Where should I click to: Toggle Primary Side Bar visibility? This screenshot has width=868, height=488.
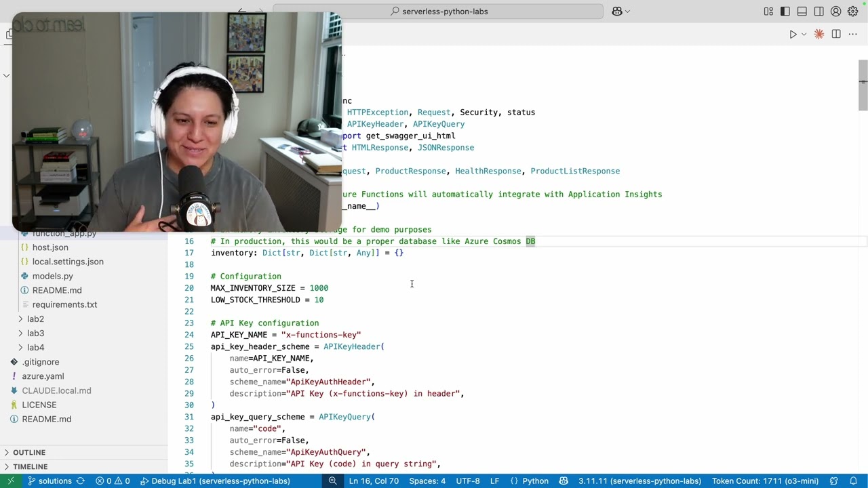[785, 12]
